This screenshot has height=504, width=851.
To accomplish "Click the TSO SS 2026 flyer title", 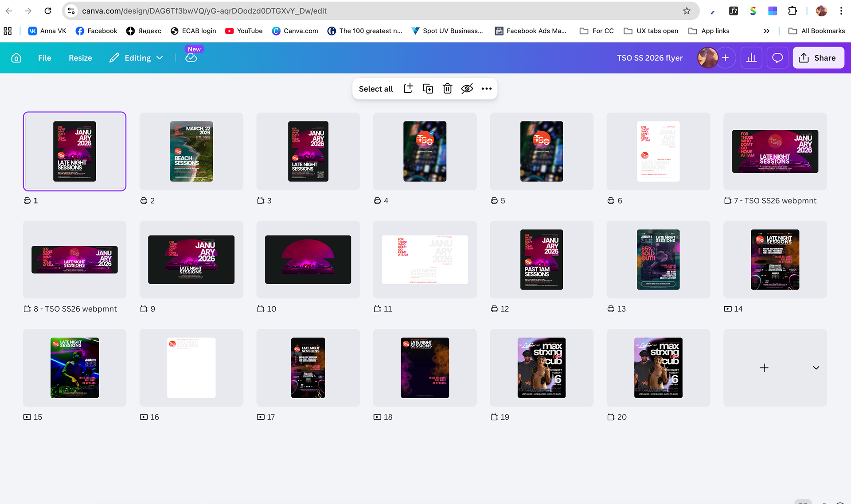I will point(650,58).
